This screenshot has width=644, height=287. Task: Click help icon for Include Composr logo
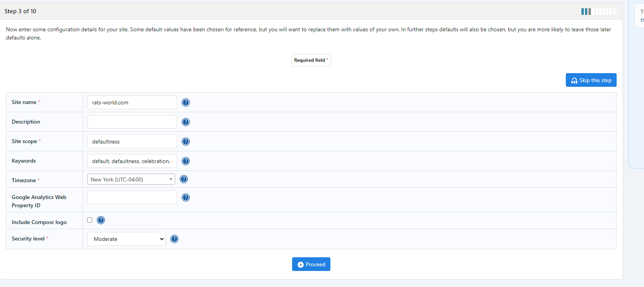tap(101, 220)
